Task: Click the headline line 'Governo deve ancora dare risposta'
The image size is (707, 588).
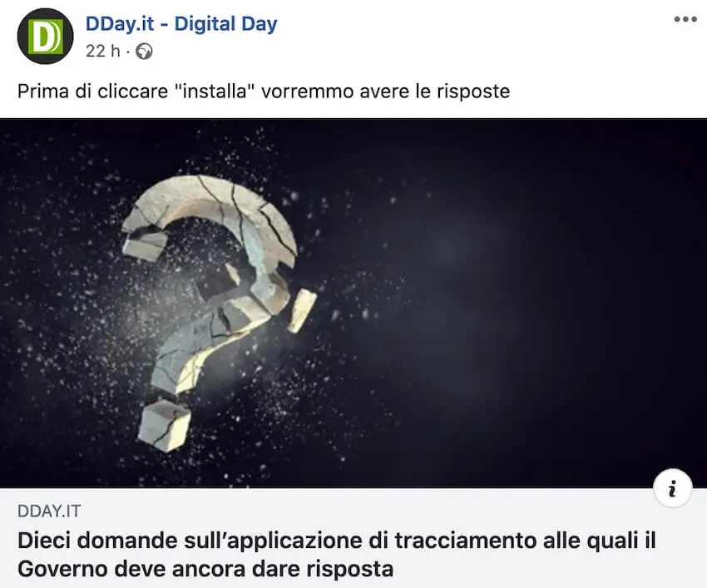Action: coord(205,569)
